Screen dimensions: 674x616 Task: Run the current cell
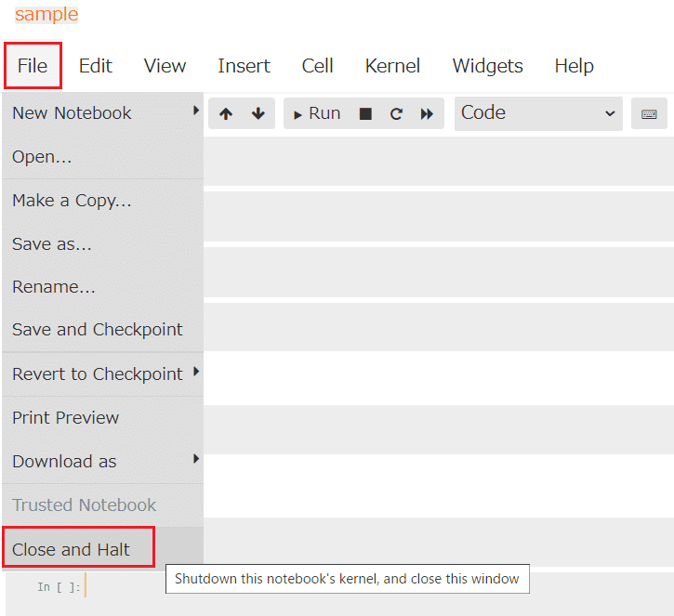[317, 114]
